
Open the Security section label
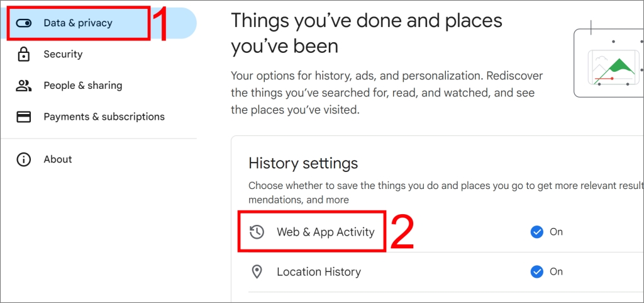click(64, 54)
